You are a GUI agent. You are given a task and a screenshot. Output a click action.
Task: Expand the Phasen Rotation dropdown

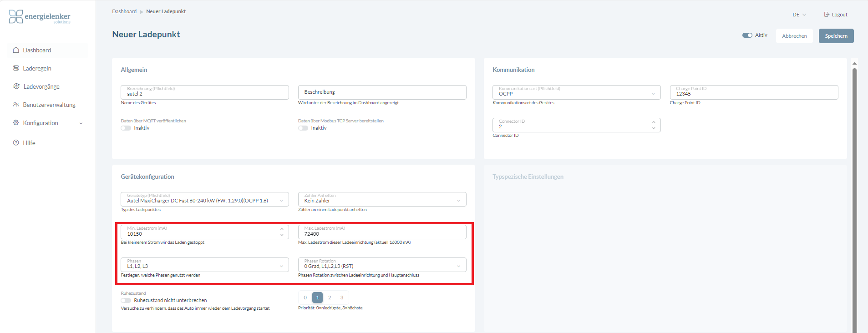(382, 265)
